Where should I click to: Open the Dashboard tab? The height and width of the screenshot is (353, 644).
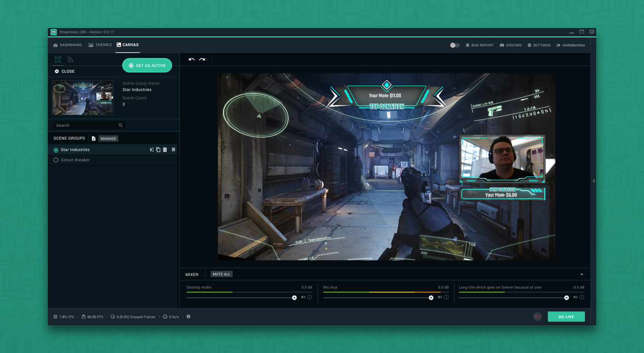68,45
